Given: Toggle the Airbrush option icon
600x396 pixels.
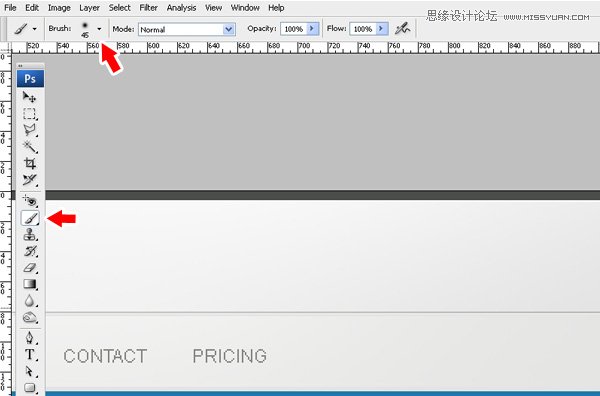Looking at the screenshot, I should coord(402,29).
